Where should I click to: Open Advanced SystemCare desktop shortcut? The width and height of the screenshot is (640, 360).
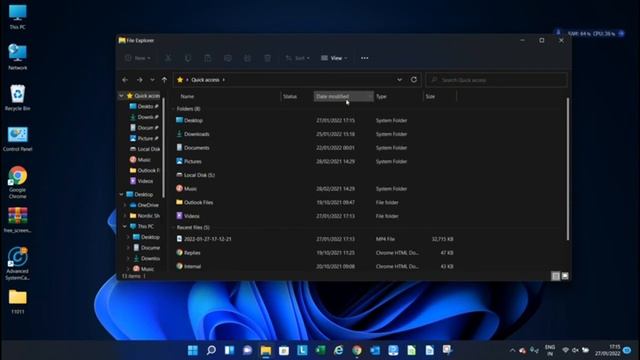(18, 263)
